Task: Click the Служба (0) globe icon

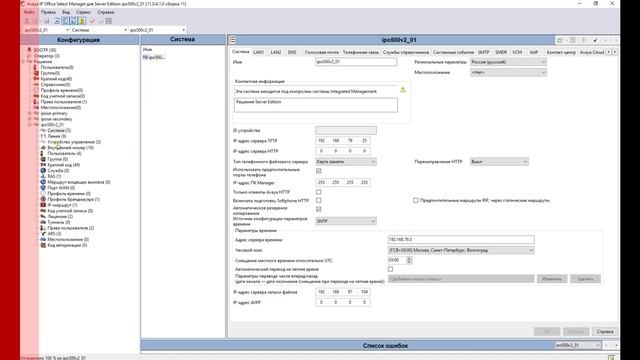Action: [x=43, y=170]
